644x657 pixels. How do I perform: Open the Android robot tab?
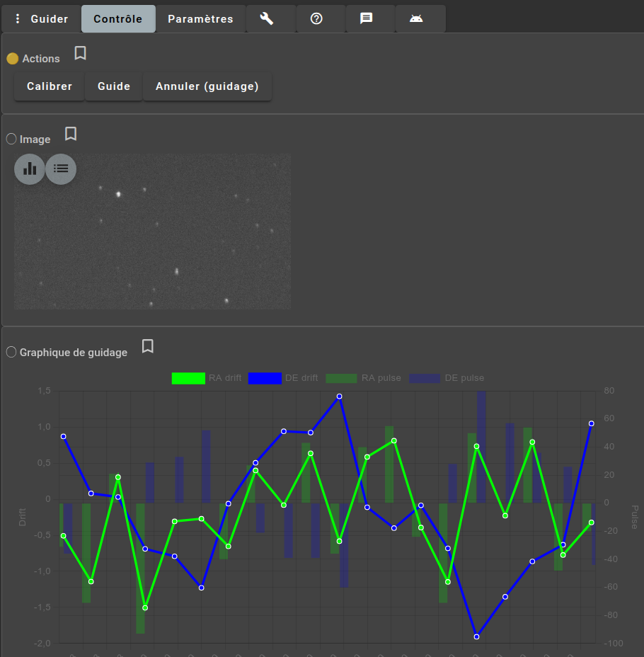[416, 19]
